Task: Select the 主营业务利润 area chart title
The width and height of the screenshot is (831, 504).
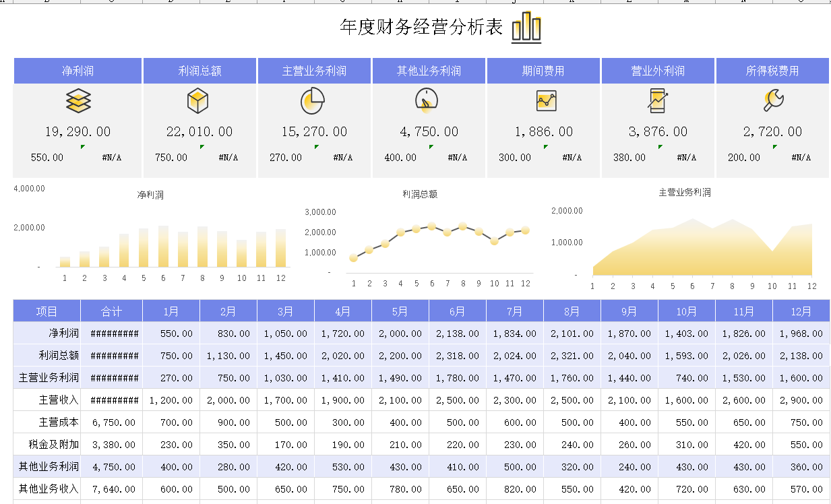Action: tap(685, 192)
